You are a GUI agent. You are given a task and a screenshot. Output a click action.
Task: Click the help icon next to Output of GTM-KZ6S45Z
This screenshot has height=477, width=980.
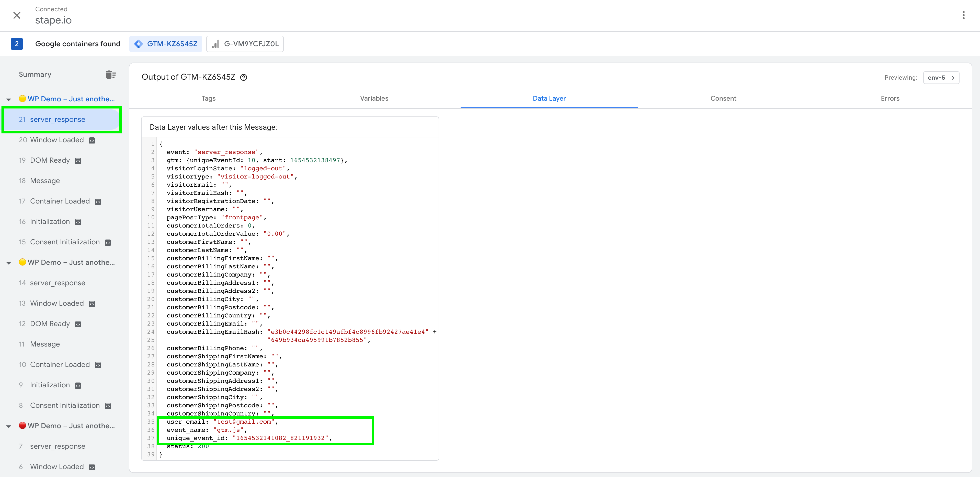click(244, 77)
